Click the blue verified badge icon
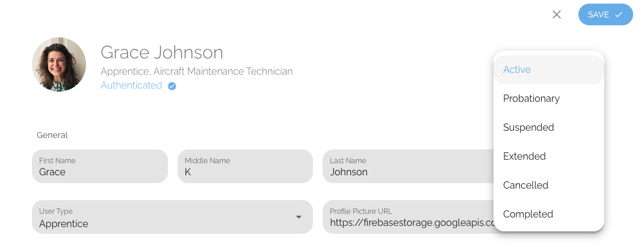Screen dimensions: 644x247 (x=172, y=86)
